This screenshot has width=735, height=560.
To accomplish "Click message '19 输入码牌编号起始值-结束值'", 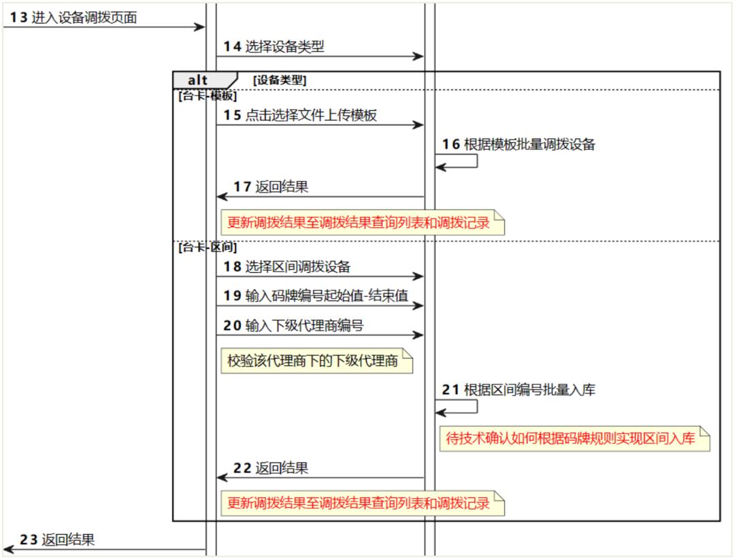I will [x=316, y=295].
